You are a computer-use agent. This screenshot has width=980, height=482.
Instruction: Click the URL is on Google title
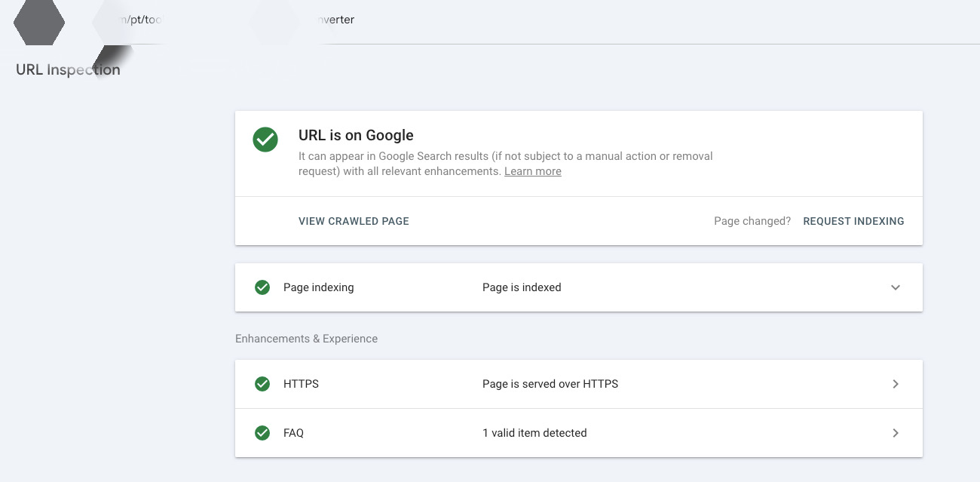[356, 136]
